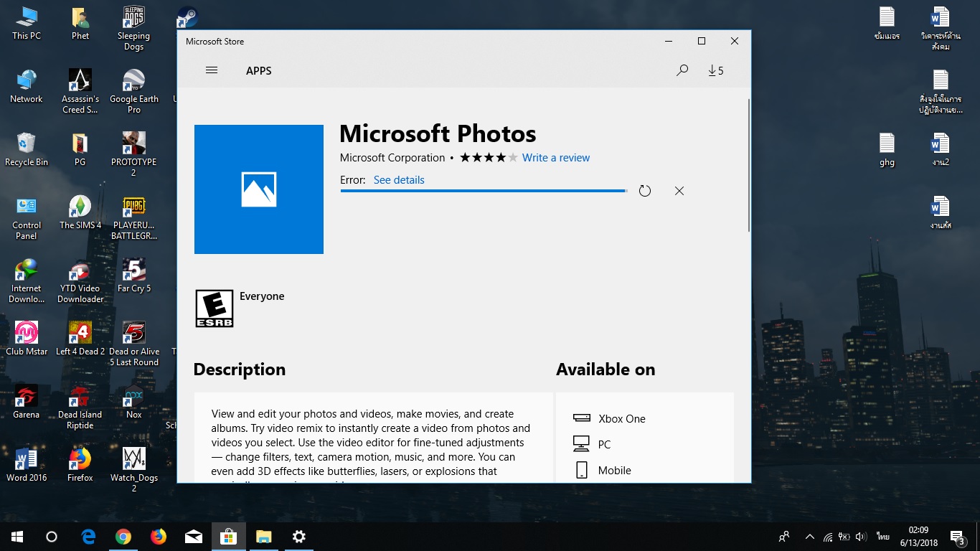Open the downloads and updates queue (5)
The width and height of the screenshot is (980, 551).
[715, 70]
